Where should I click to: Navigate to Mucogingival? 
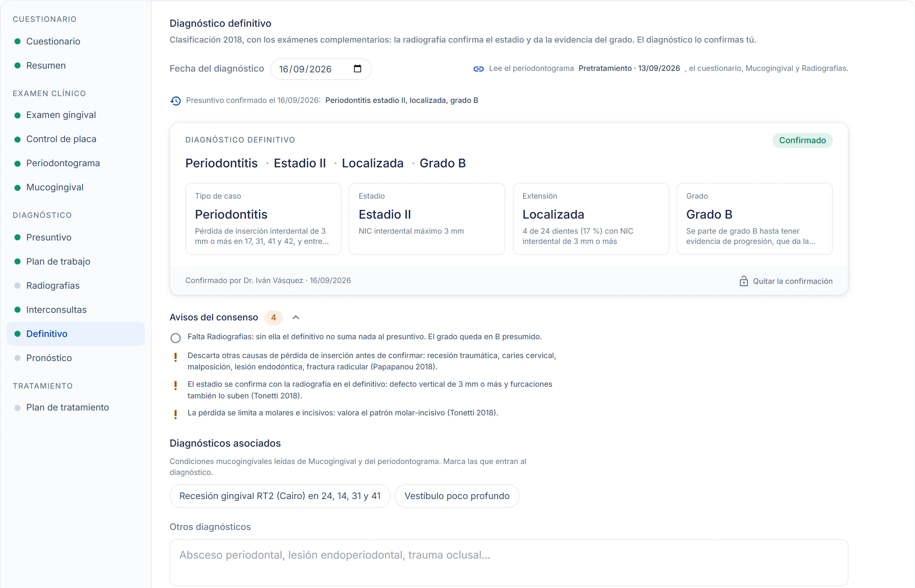coord(75,187)
